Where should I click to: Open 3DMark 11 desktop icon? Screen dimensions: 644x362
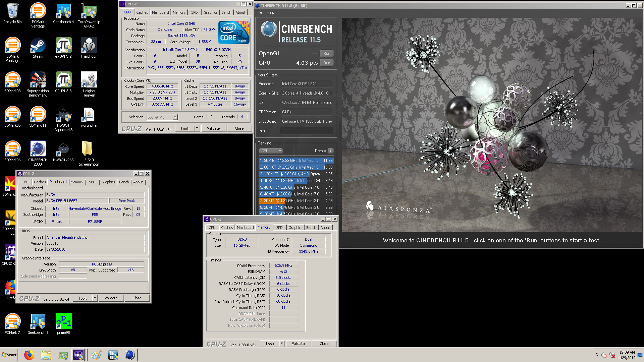[38, 117]
